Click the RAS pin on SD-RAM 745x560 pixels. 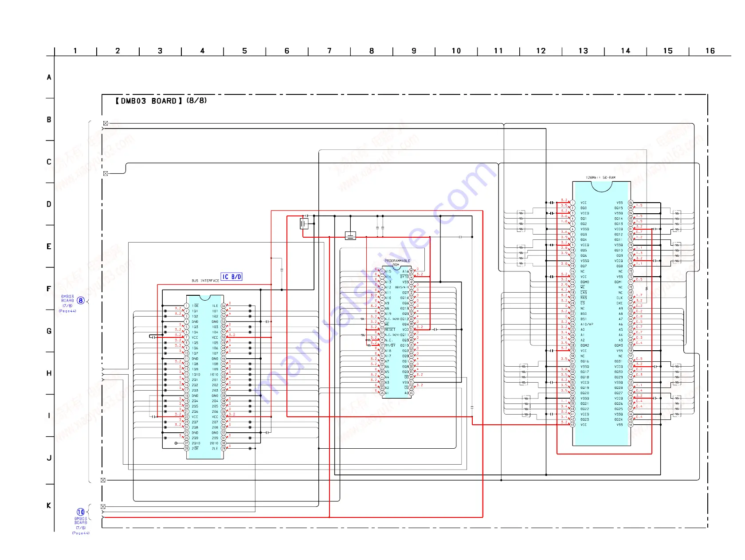pyautogui.click(x=584, y=298)
